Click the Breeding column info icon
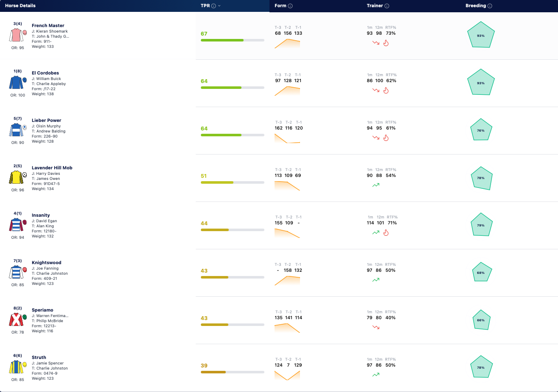 point(490,6)
